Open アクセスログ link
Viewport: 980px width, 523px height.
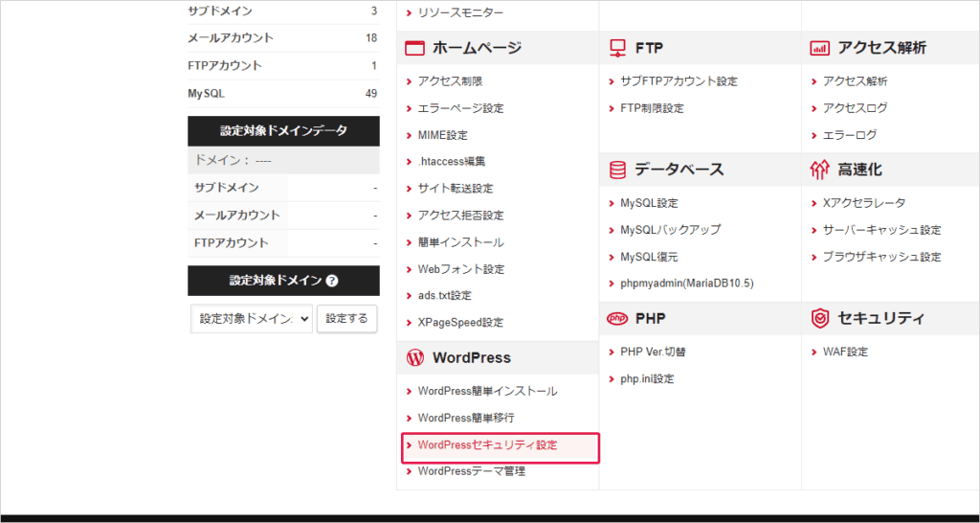pos(855,108)
